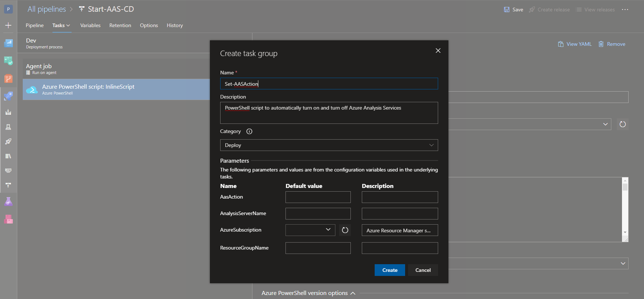Switch to the Pipeline tab

(x=34, y=25)
